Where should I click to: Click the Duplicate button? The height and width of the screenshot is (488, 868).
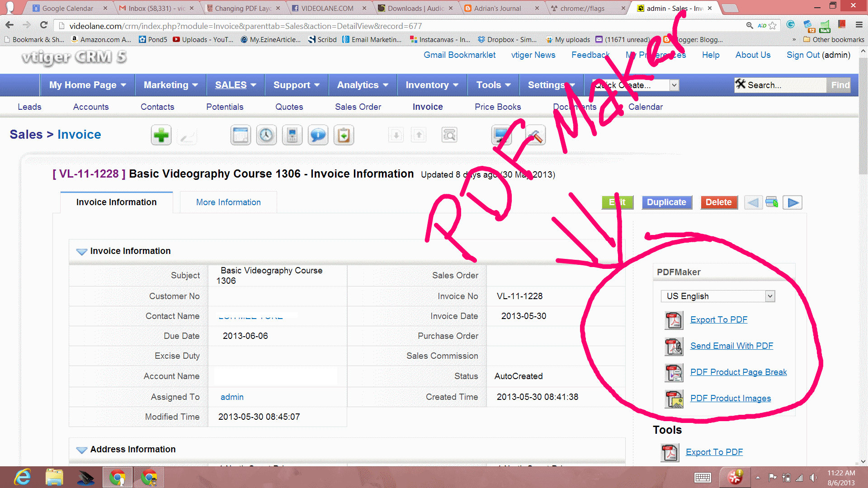coord(666,202)
